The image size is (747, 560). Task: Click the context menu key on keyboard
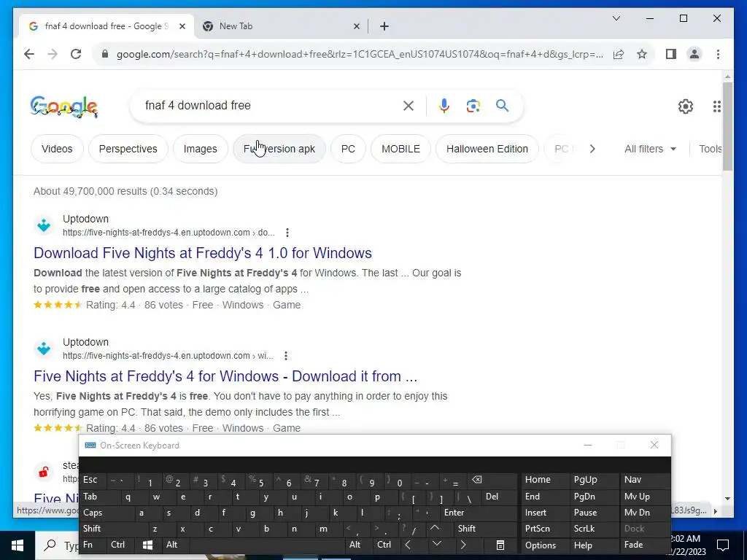(x=500, y=545)
